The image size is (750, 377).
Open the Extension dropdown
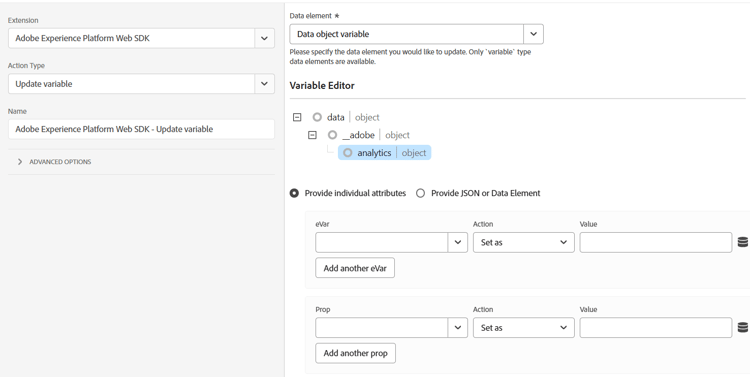point(265,38)
